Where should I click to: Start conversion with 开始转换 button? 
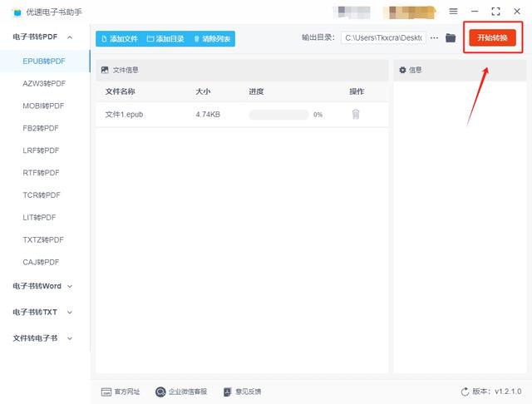[492, 37]
